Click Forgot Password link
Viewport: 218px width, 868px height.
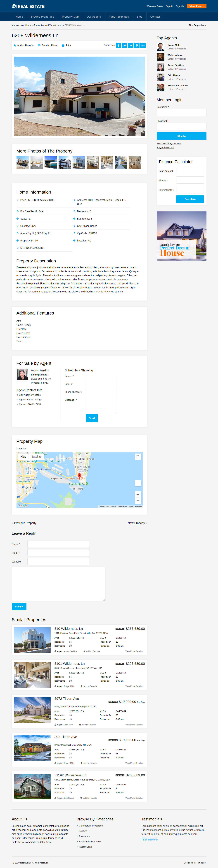point(165,148)
